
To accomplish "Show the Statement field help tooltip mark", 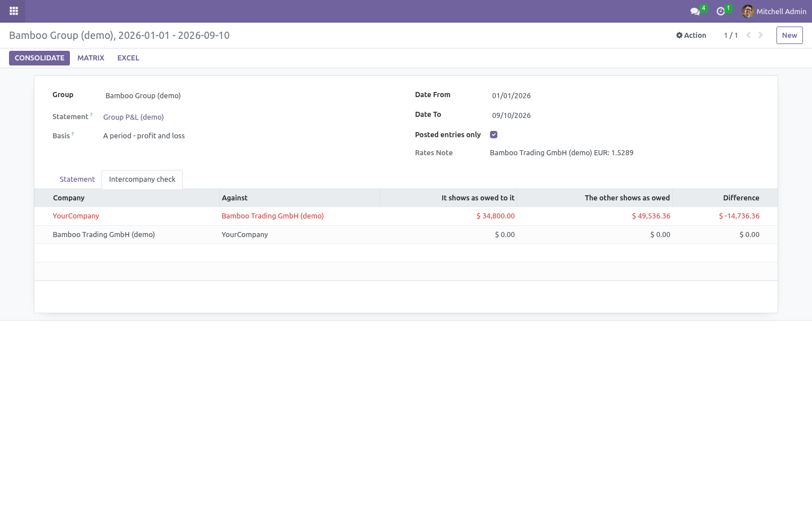I will [91, 115].
